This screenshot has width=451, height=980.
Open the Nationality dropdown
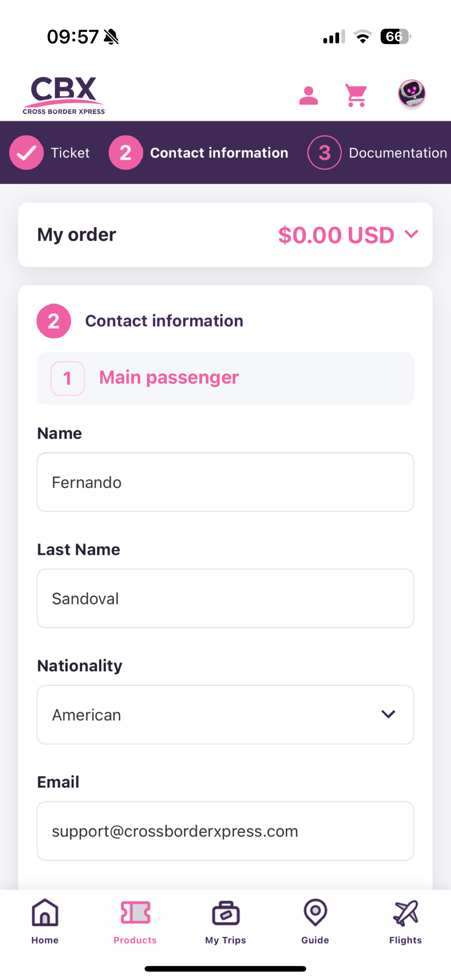(x=225, y=714)
